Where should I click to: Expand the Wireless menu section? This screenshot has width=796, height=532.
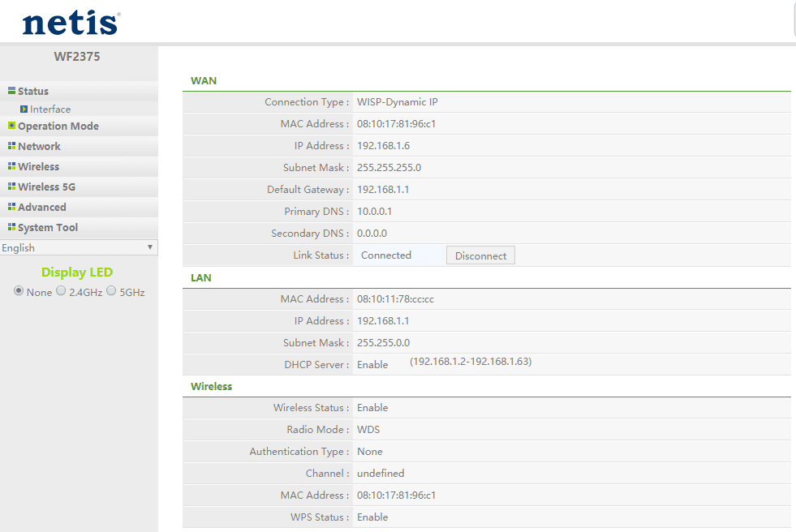37,166
